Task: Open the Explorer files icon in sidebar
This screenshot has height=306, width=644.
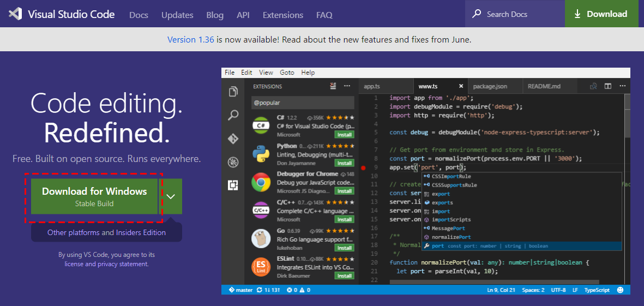Action: pos(233,91)
